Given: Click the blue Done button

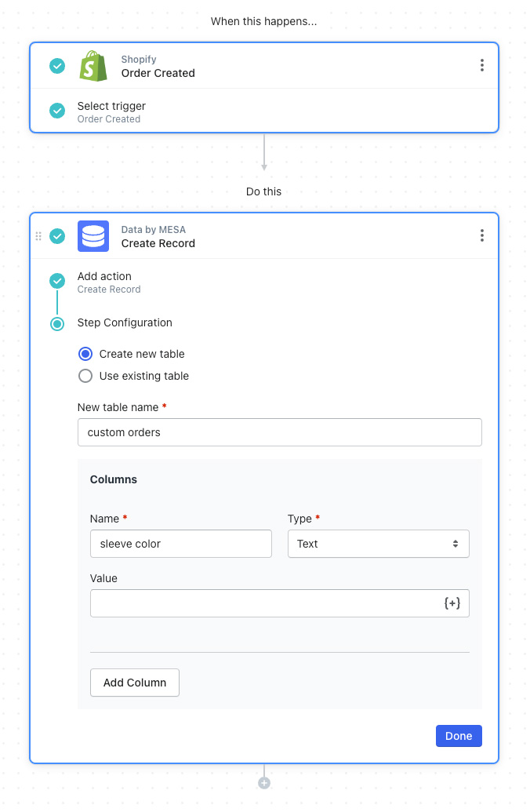Looking at the screenshot, I should (x=459, y=736).
